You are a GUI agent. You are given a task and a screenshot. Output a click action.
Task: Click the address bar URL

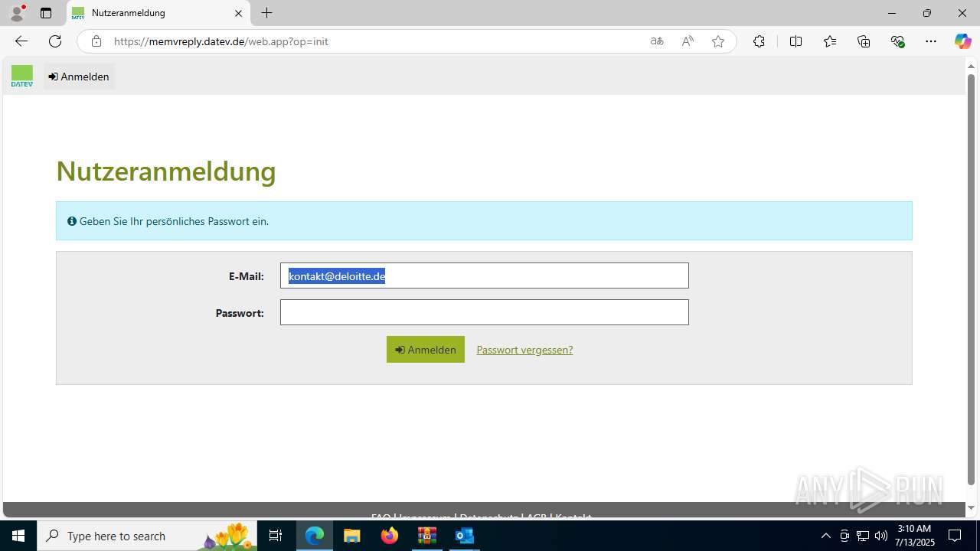pyautogui.click(x=220, y=41)
